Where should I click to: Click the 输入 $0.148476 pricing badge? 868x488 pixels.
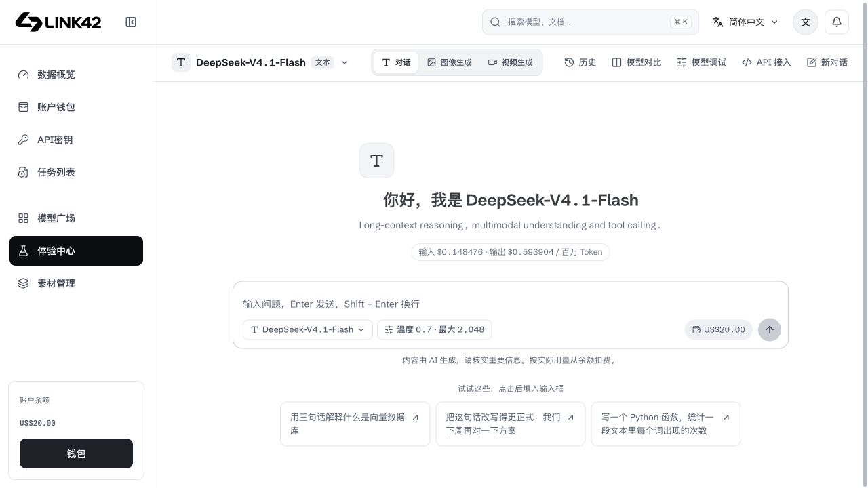pyautogui.click(x=511, y=251)
